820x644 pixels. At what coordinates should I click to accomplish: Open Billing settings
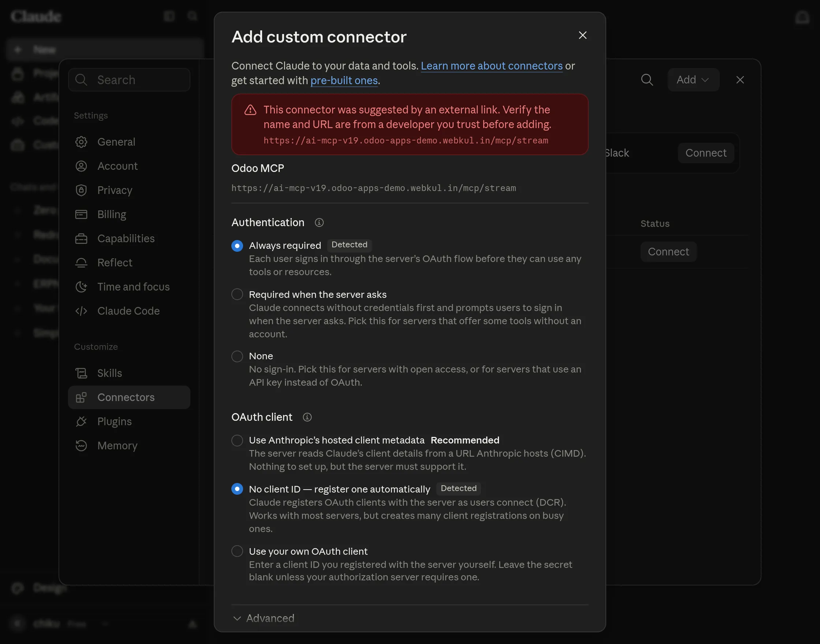[129, 214]
